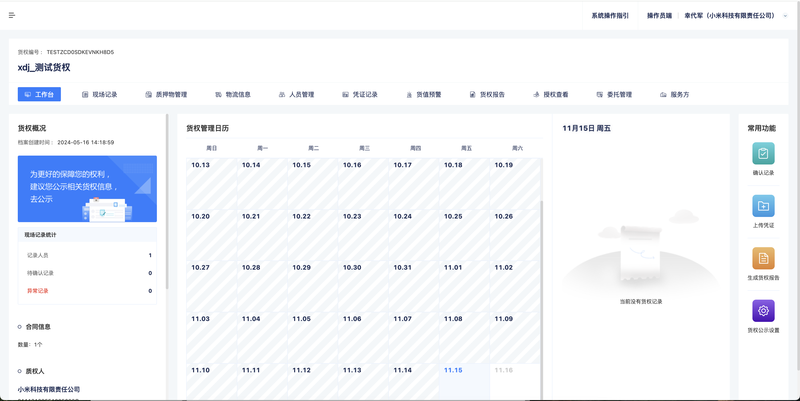Click the 周日 weekday header
800x401 pixels.
click(211, 148)
